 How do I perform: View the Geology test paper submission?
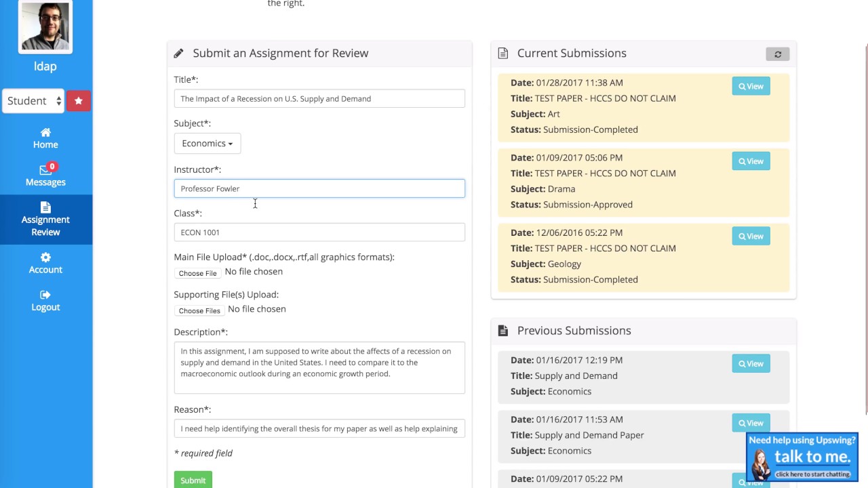[751, 236]
